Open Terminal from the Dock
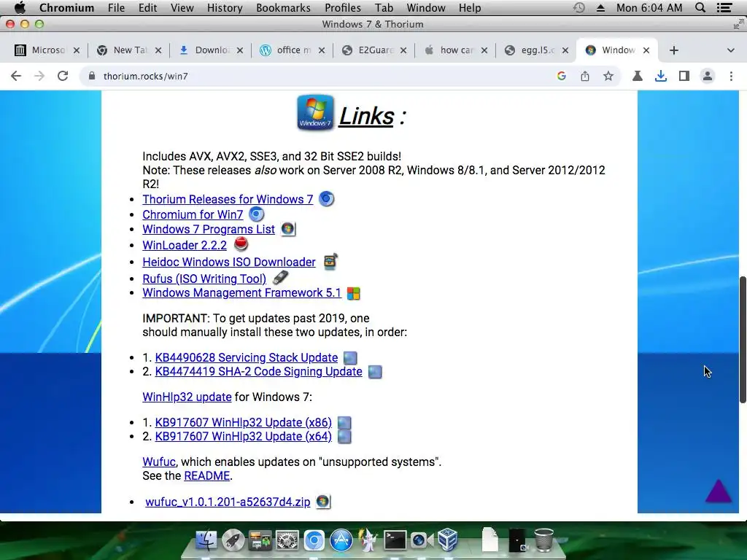747x560 pixels. pyautogui.click(x=395, y=540)
